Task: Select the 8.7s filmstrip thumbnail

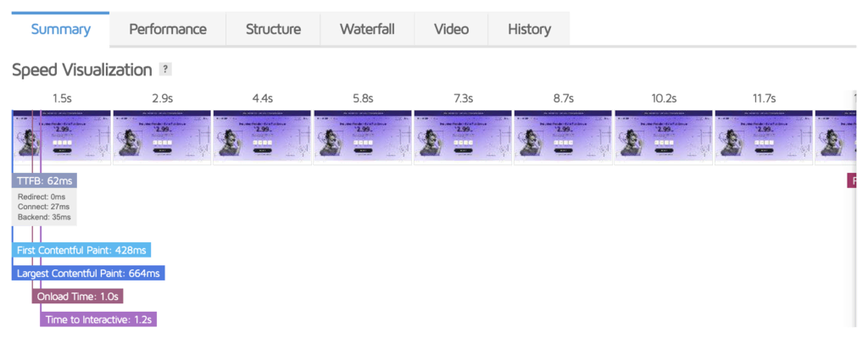Action: pyautogui.click(x=564, y=136)
